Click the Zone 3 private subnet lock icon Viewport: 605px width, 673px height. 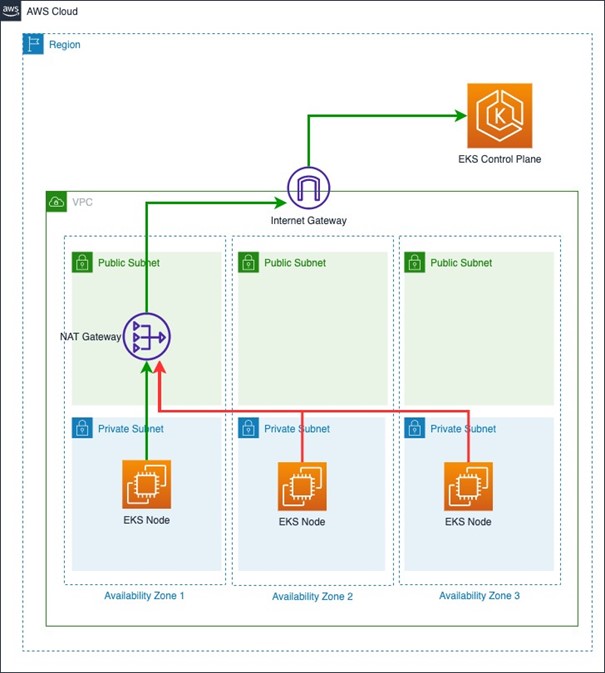pos(414,428)
